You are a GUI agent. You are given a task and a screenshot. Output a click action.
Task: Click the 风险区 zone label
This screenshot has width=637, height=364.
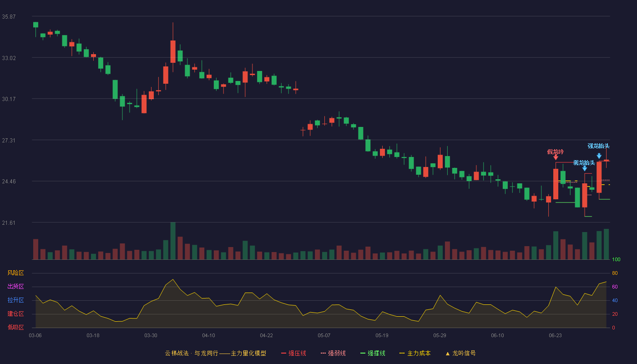click(15, 273)
